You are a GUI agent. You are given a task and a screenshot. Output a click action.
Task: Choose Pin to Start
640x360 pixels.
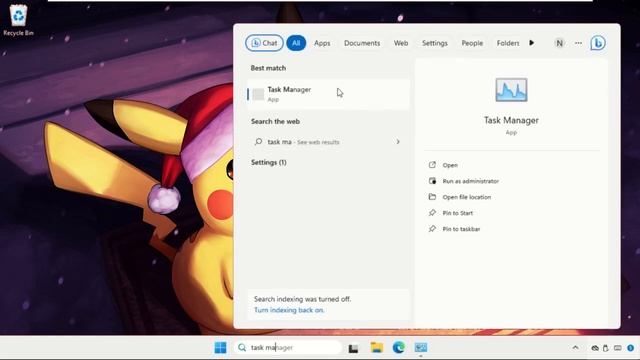point(458,213)
